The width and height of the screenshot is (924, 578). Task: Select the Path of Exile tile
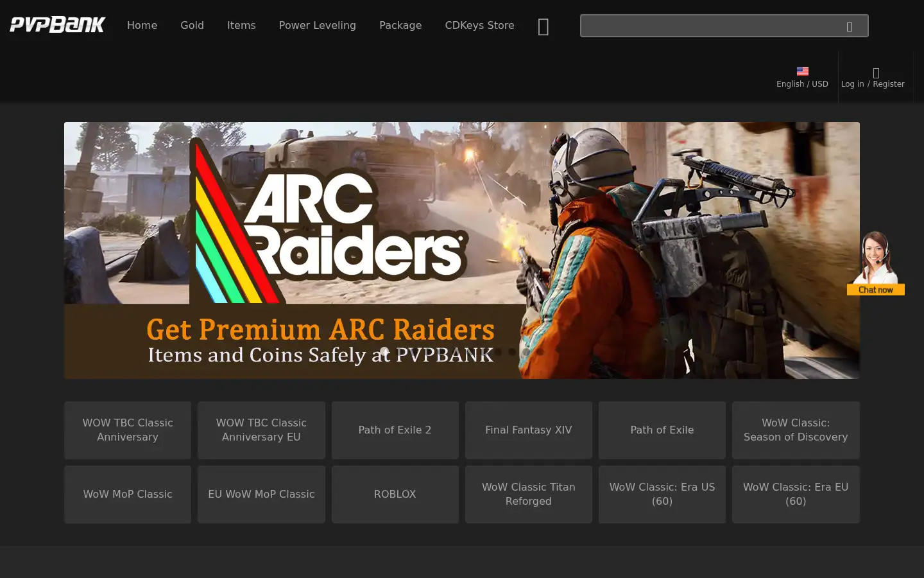(x=662, y=430)
